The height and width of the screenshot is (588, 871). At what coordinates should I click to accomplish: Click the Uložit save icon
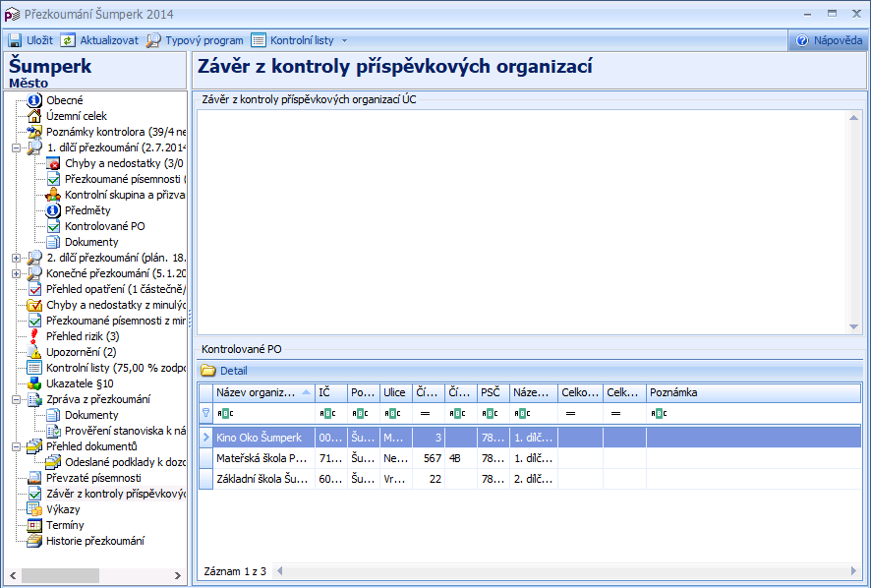pyautogui.click(x=15, y=40)
